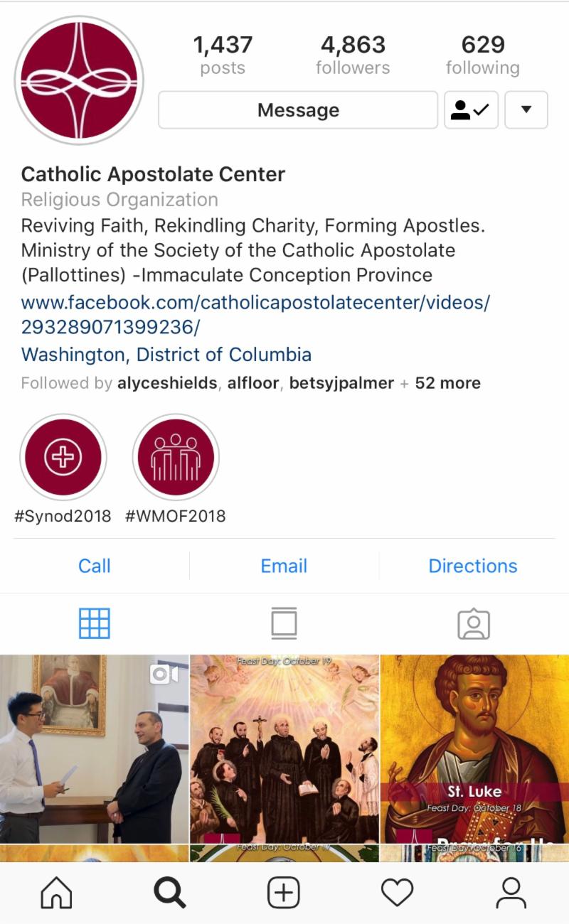The width and height of the screenshot is (569, 924).
Task: Open the Washington, District of Columbia location
Action: [x=166, y=354]
